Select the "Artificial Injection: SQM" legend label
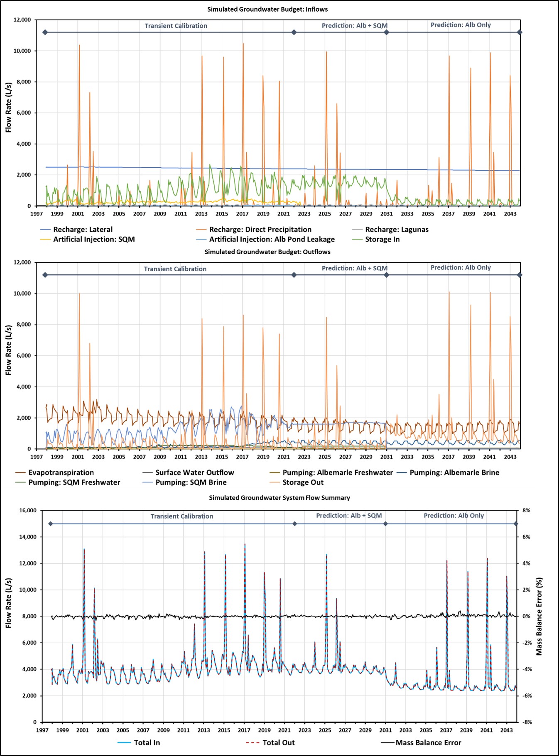559x756 pixels. [x=94, y=239]
